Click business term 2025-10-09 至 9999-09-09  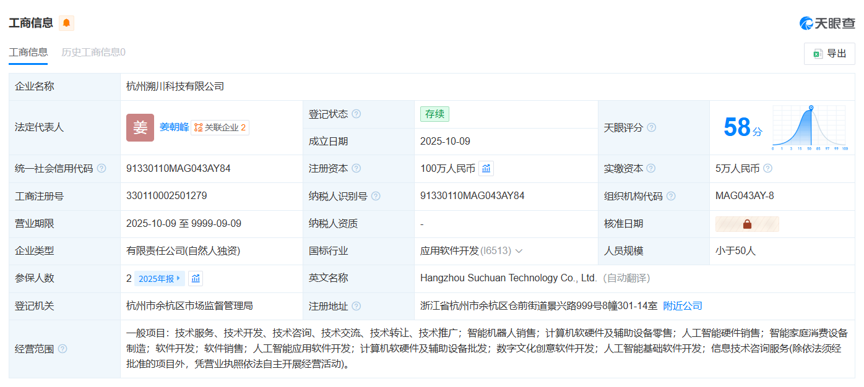pyautogui.click(x=183, y=224)
